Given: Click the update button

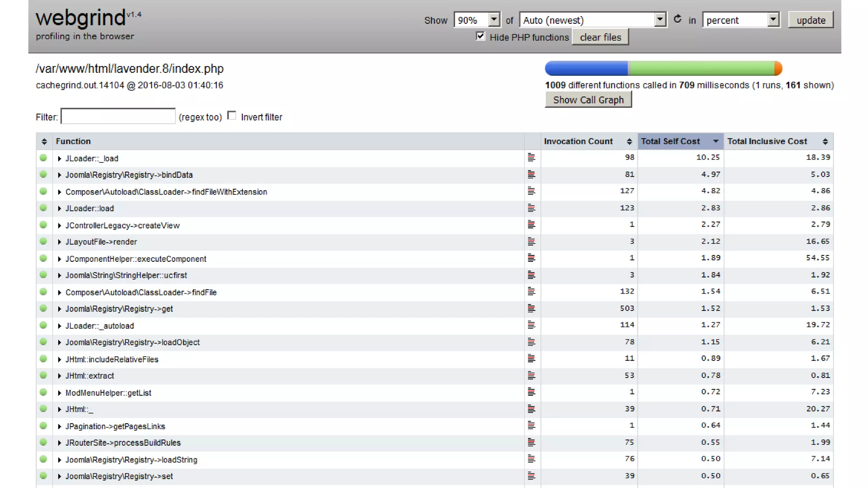Looking at the screenshot, I should pos(810,20).
